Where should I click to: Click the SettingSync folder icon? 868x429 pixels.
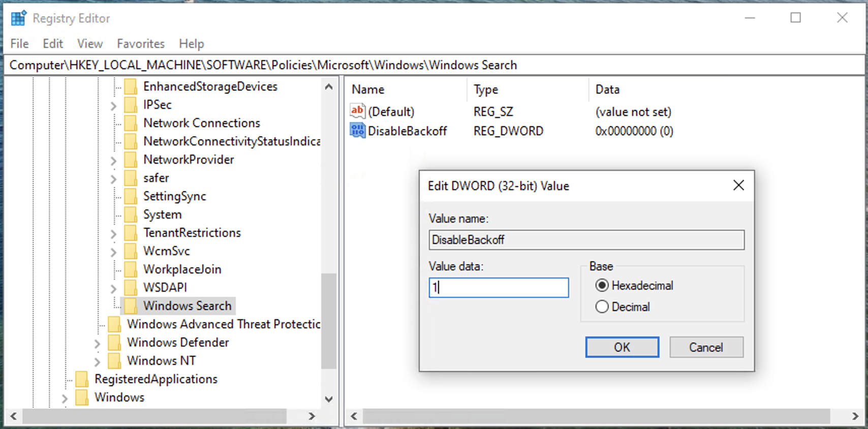[x=131, y=196]
